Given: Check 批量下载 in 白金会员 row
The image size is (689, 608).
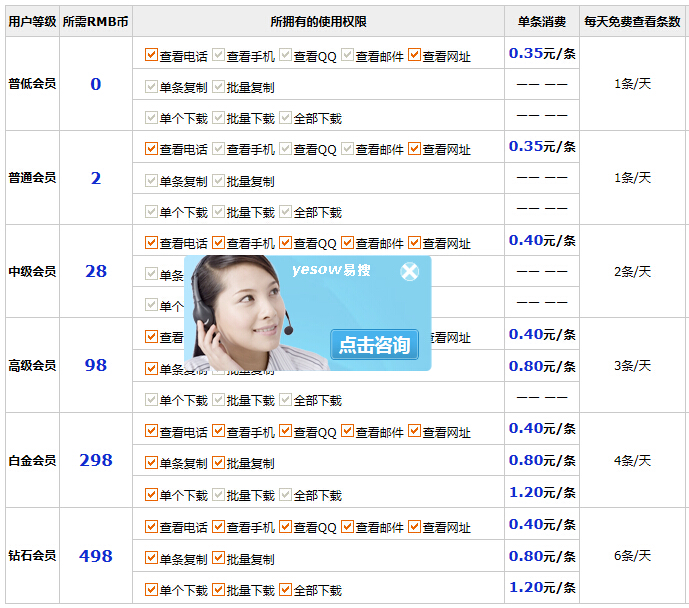Looking at the screenshot, I should pos(219,495).
